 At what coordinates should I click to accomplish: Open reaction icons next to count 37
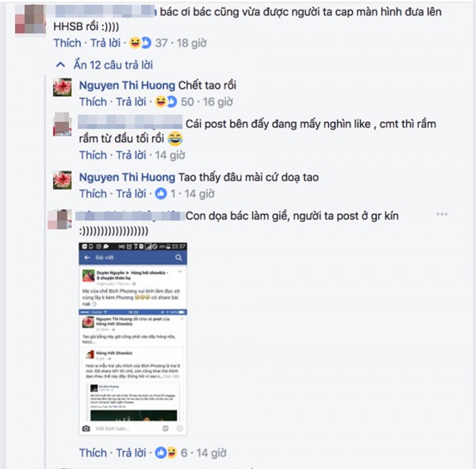(x=140, y=43)
